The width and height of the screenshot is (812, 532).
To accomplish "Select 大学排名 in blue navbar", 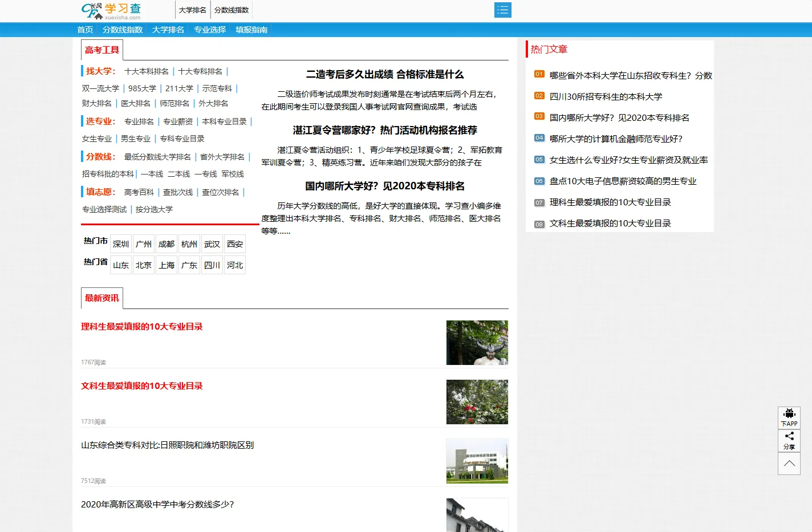I will point(168,30).
